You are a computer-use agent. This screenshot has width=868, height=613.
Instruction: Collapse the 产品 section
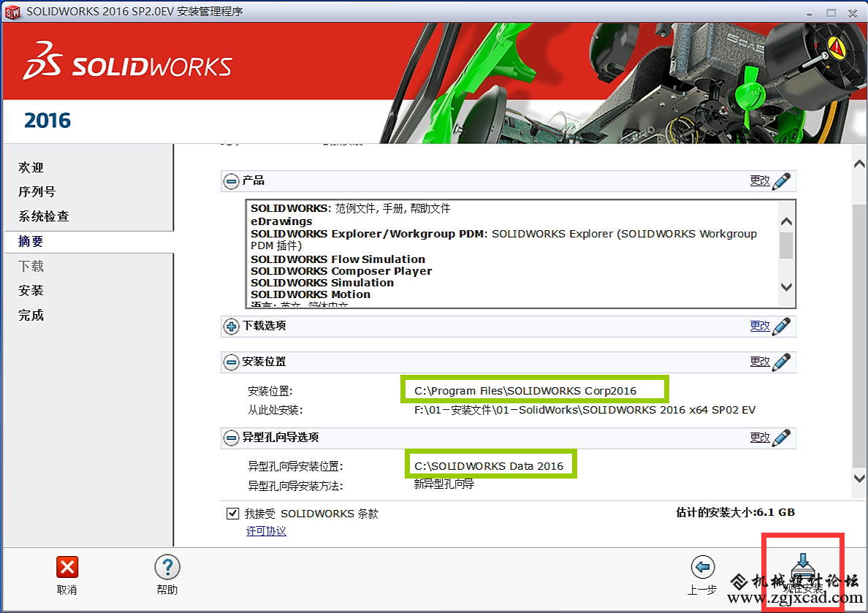(231, 181)
